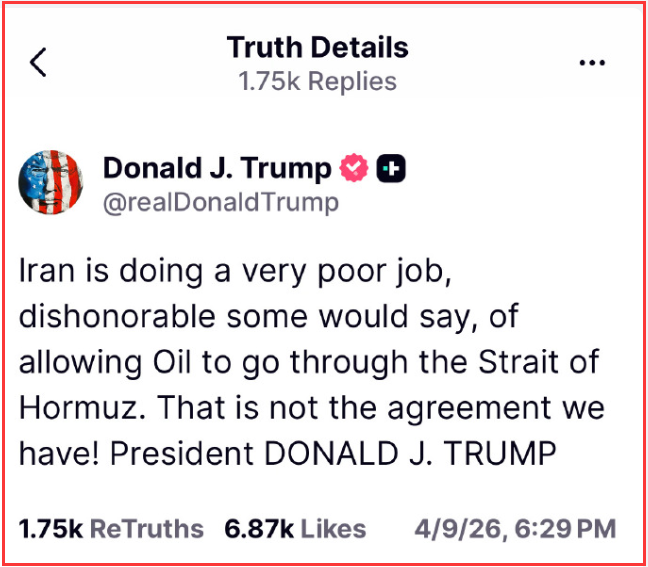This screenshot has width=648, height=567.
Task: Go back using the left chevron arrow
Action: (x=38, y=62)
